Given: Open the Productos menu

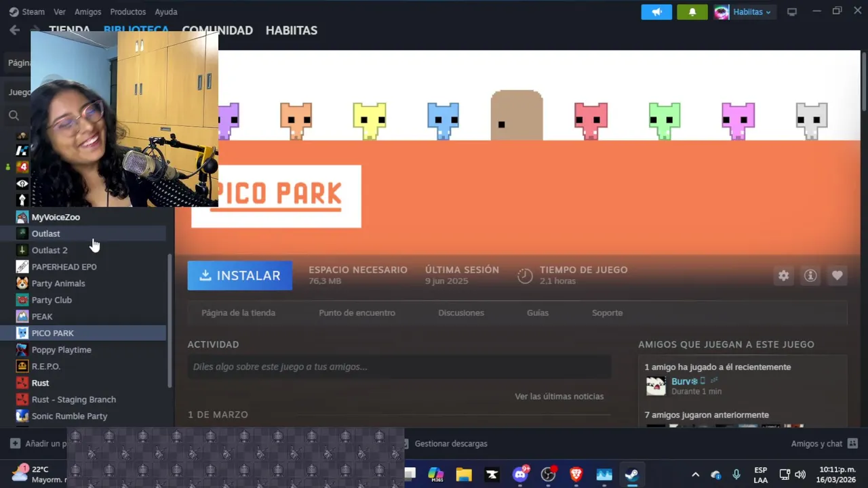Looking at the screenshot, I should [127, 12].
